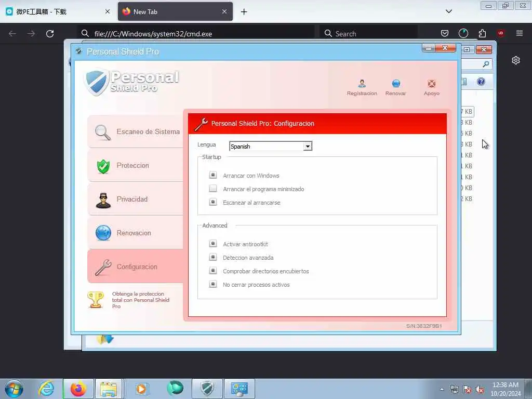The height and width of the screenshot is (399, 532).
Task: Click the Personal Shield Pro logo
Action: coord(131,82)
